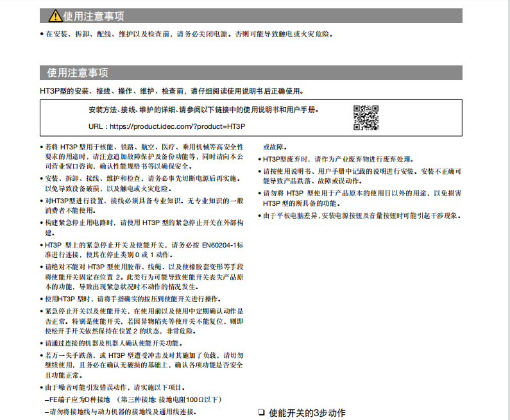The height and width of the screenshot is (420, 510).
Task: Select the 使用注意事项 header beside warning triangle
Action: coord(94,16)
